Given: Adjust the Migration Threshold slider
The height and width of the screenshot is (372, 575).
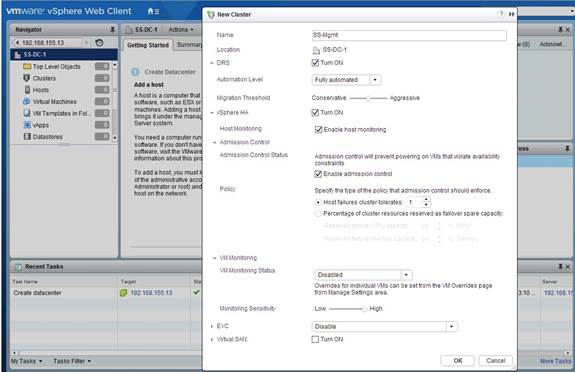Looking at the screenshot, I should (368, 98).
